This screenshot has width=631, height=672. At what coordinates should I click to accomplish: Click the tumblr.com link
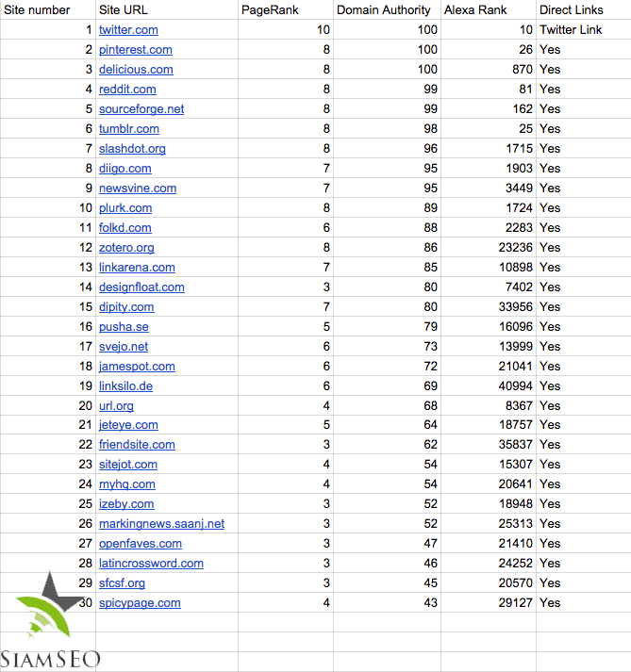[x=129, y=129]
